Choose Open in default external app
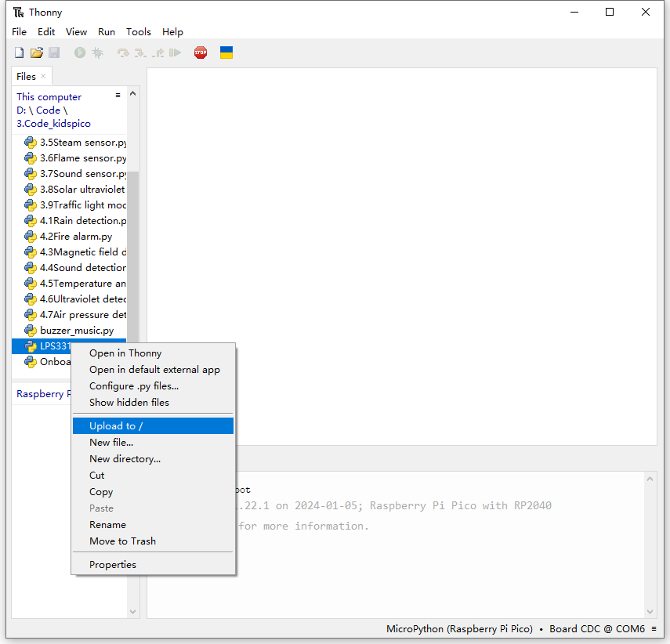The width and height of the screenshot is (670, 644). coord(153,370)
